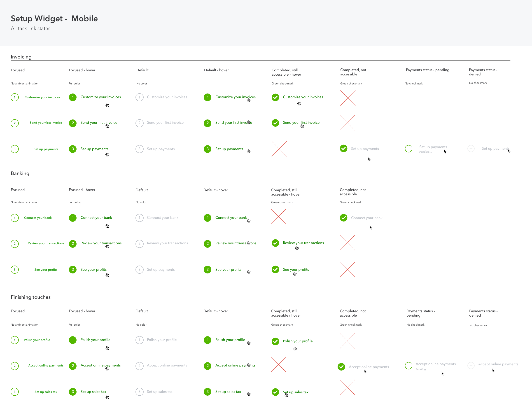Click gray Review your transactions link in Default column
532x413 pixels.
(167, 243)
